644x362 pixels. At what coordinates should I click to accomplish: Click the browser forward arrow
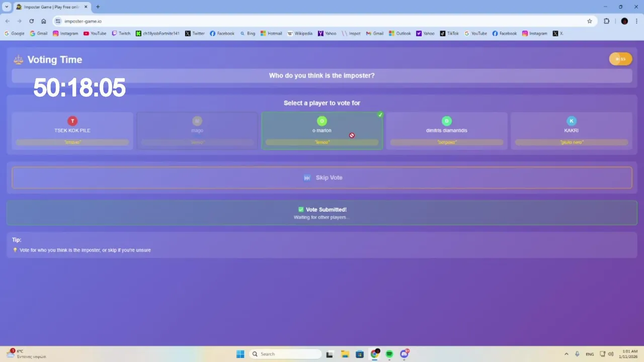[19, 21]
